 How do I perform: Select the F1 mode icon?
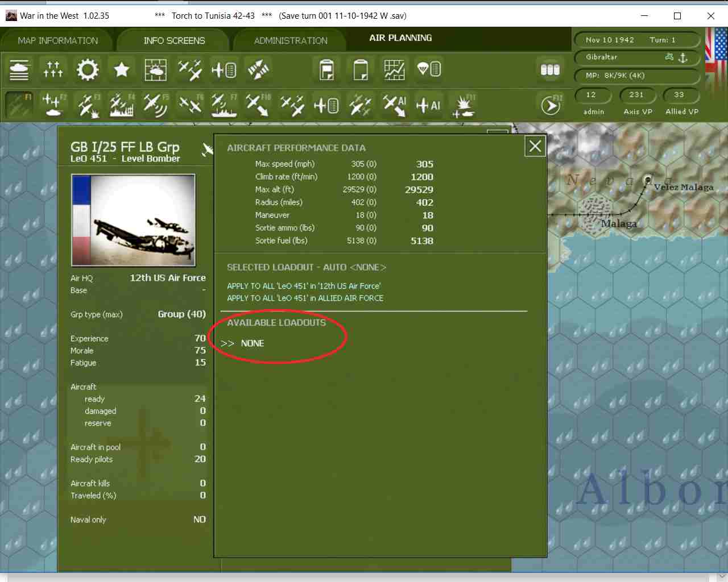(x=19, y=105)
